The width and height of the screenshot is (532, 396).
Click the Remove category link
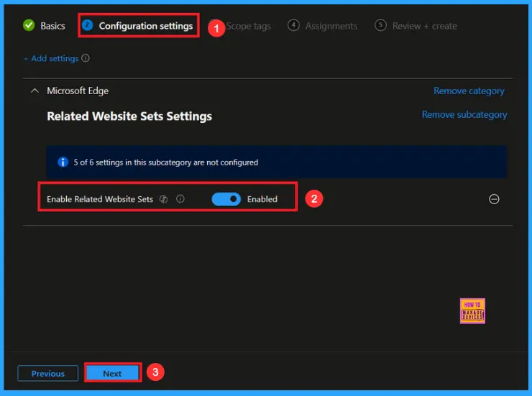[469, 91]
